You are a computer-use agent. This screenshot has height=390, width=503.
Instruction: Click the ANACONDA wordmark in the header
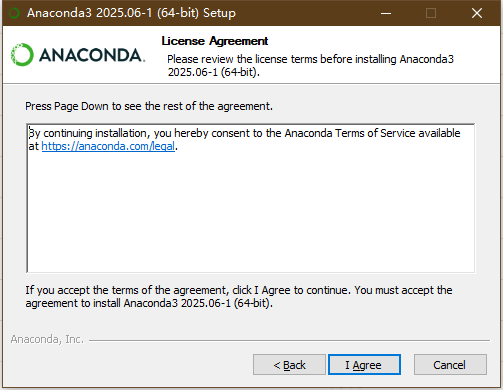coord(92,55)
